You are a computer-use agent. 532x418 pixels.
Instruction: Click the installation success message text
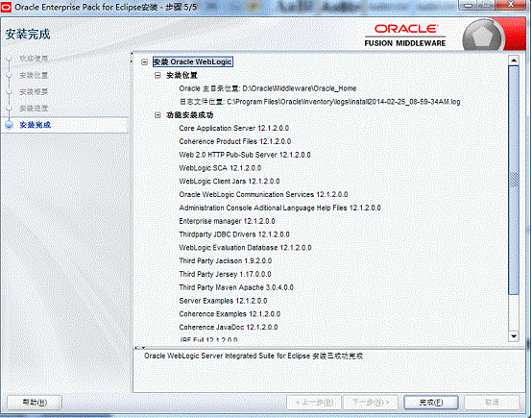click(254, 356)
